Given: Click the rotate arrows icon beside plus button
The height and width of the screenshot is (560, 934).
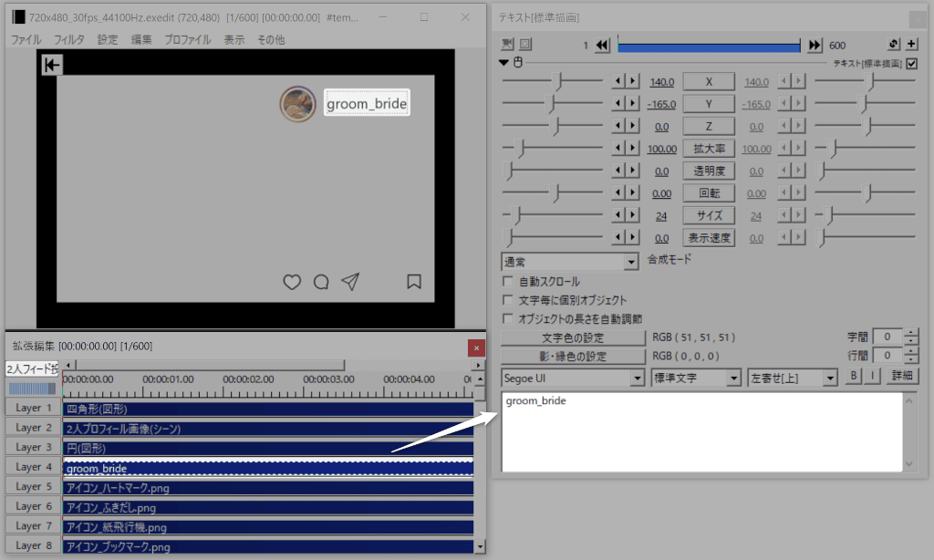Looking at the screenshot, I should tap(893, 45).
